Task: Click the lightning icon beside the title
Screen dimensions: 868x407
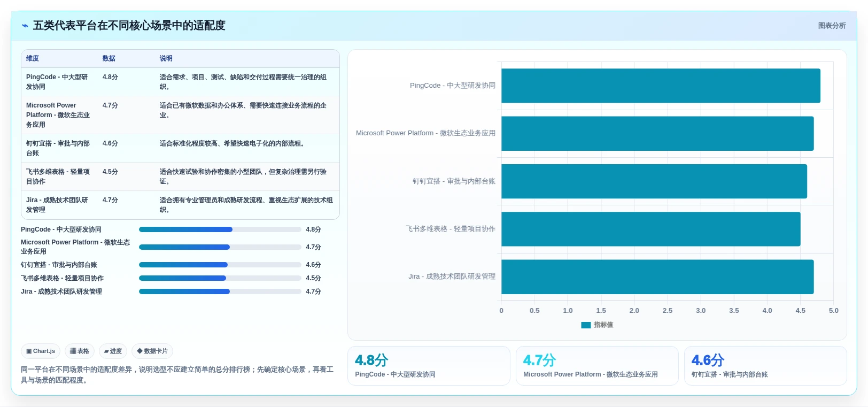Action: click(x=25, y=26)
